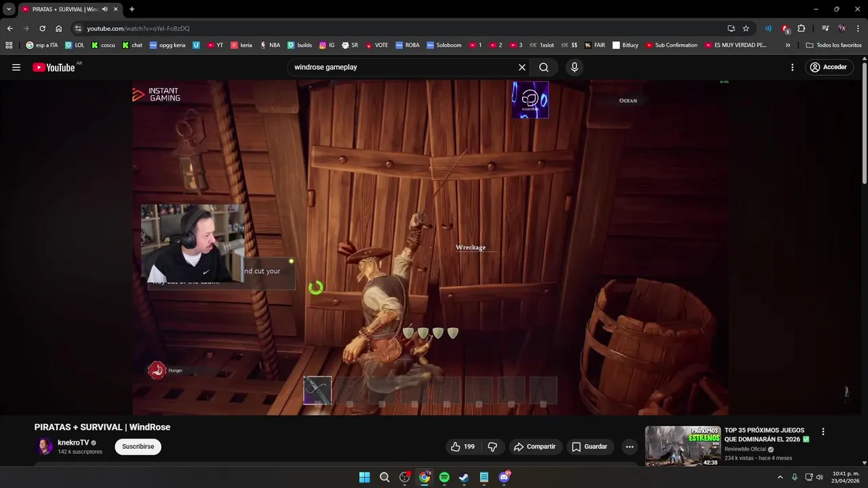Reload the current page
Image resolution: width=868 pixels, height=488 pixels.
[x=42, y=28]
